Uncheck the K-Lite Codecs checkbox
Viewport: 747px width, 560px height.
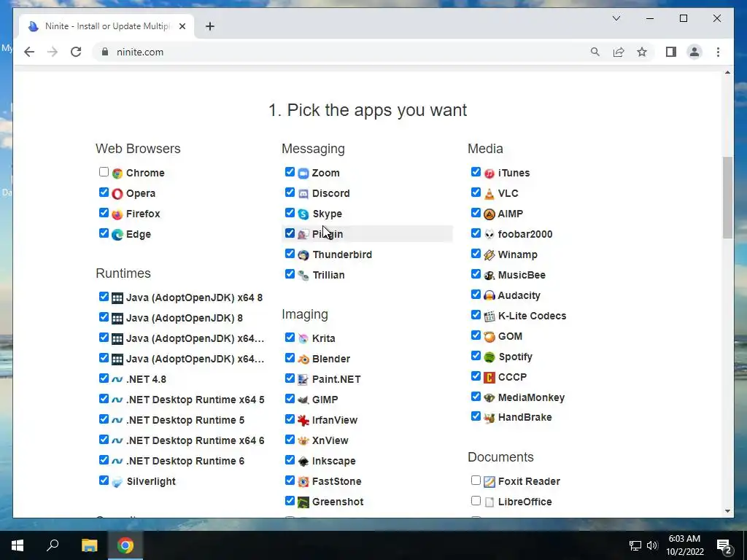pos(476,315)
